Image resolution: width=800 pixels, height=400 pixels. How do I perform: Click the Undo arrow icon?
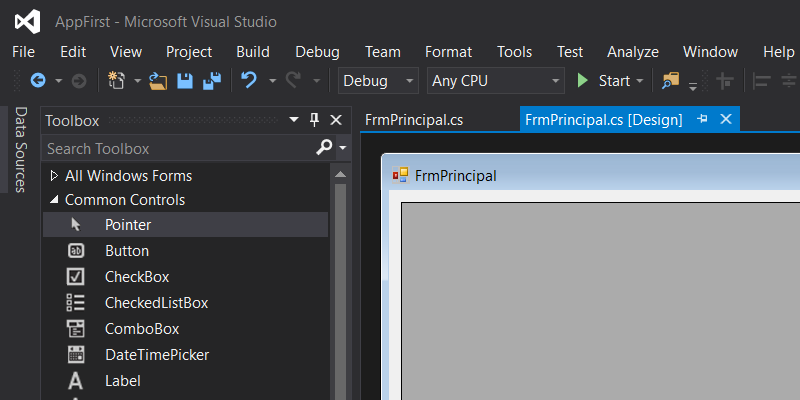point(249,81)
